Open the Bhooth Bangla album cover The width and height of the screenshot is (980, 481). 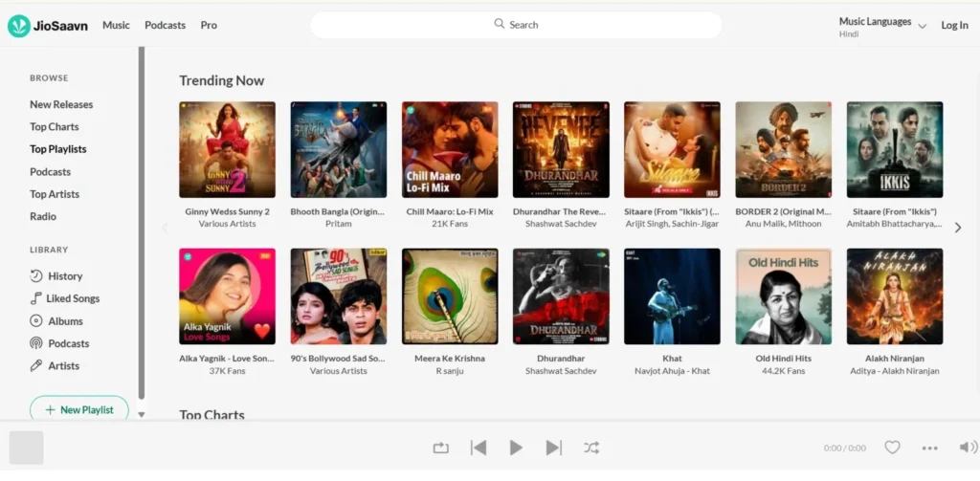[339, 150]
